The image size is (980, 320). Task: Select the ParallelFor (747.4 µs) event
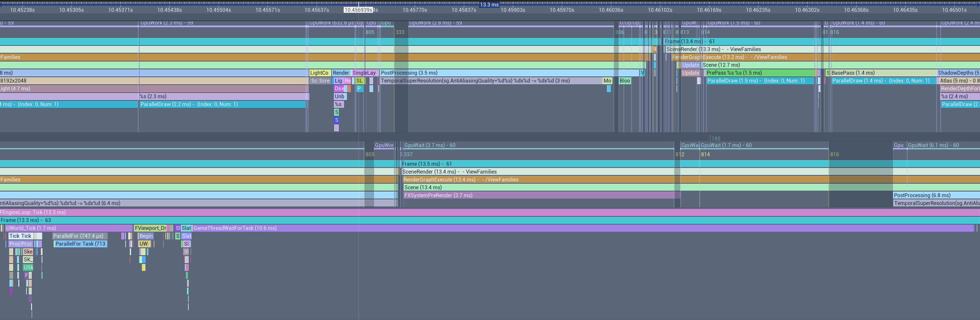coord(80,236)
